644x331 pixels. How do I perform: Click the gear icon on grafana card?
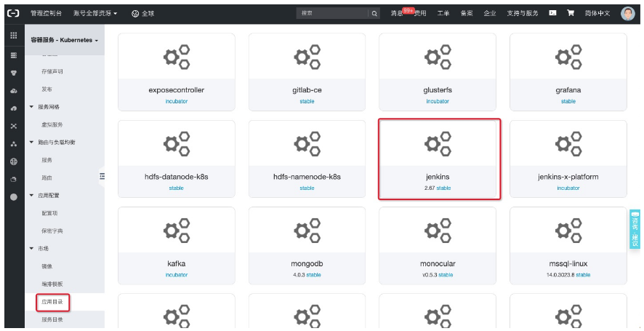click(568, 57)
